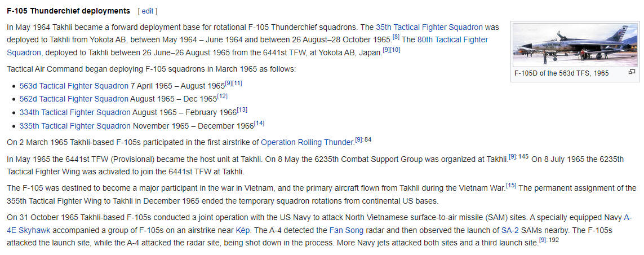
Task: Jump to citation reference 14
Action: coord(259,123)
